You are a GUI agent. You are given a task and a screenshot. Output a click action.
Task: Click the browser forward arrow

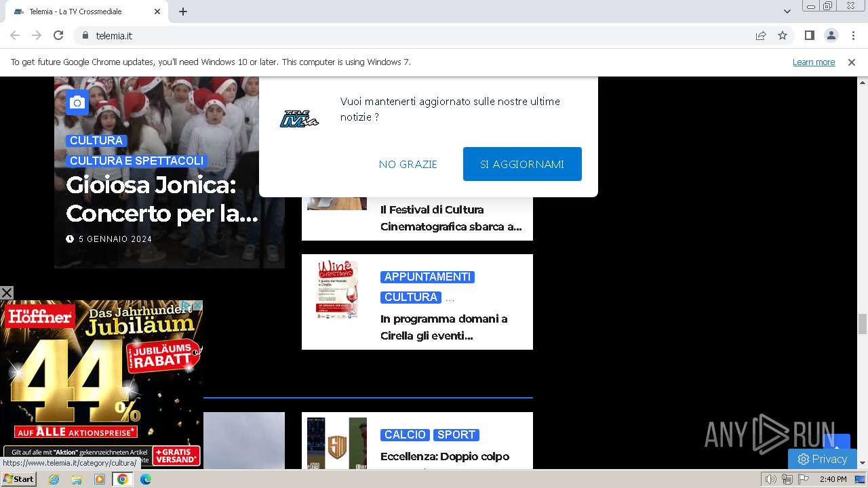(37, 35)
